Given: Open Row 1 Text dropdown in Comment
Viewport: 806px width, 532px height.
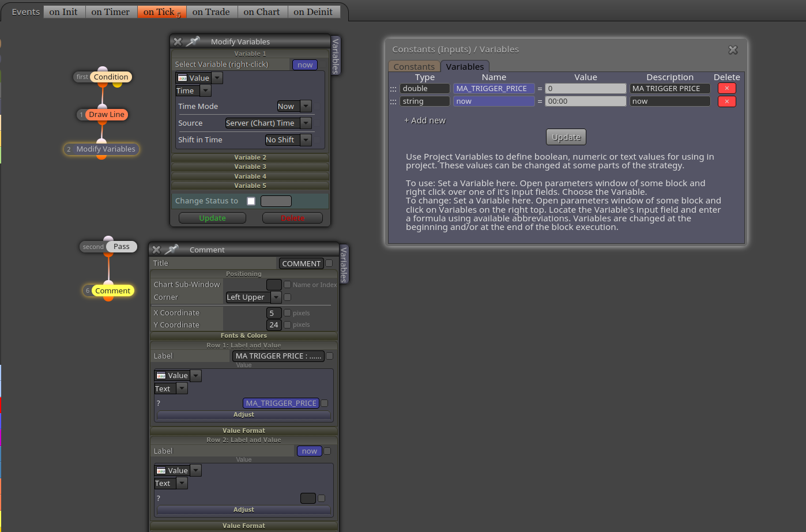Looking at the screenshot, I should coord(171,388).
